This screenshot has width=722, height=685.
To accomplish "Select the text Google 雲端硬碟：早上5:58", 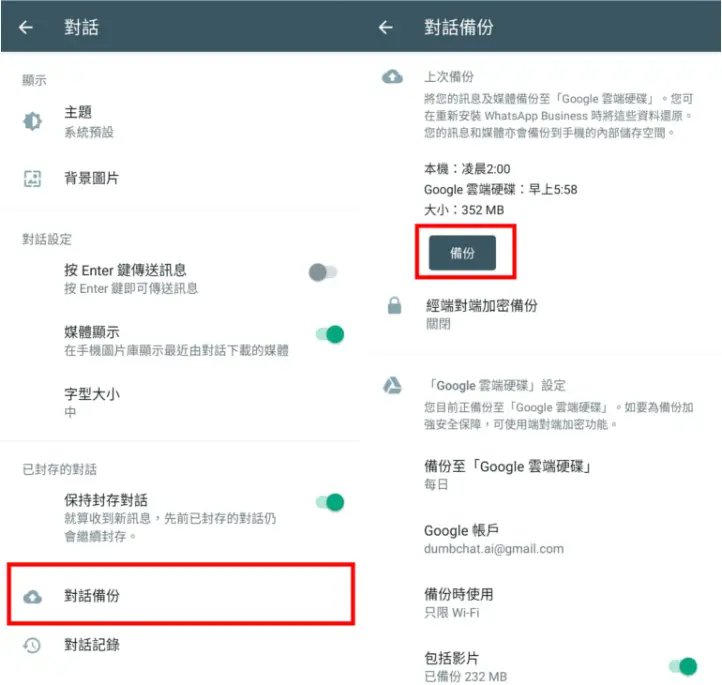I will tap(501, 189).
